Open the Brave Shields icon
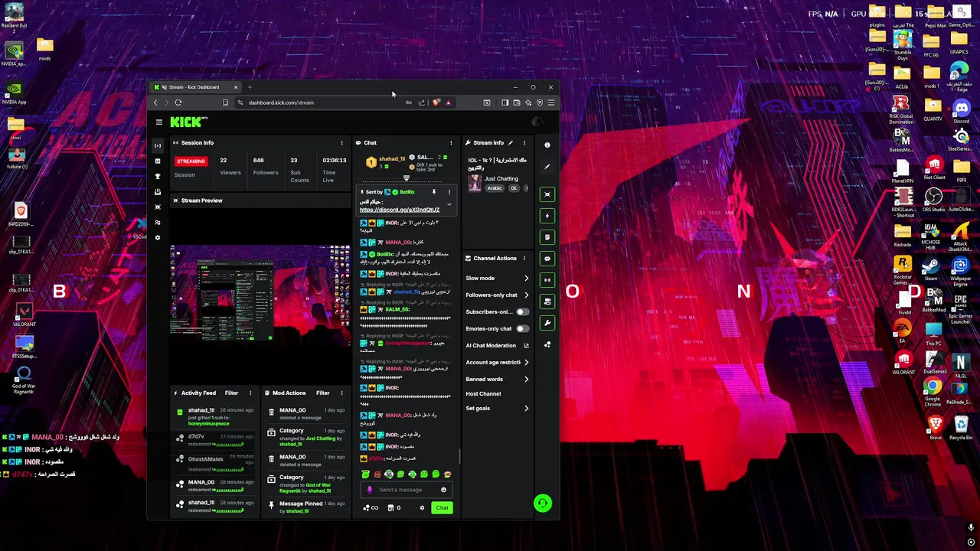Screen dimensions: 980x551 point(436,103)
